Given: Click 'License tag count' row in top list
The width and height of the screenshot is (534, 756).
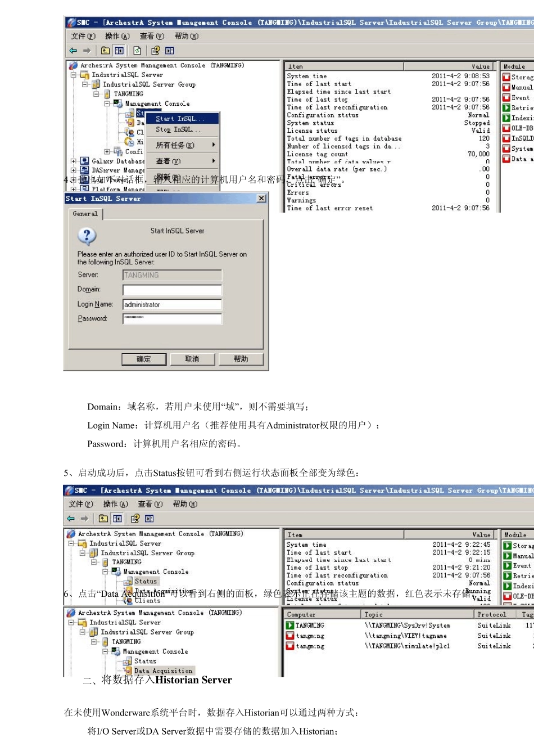Looking at the screenshot, I should pos(388,154).
